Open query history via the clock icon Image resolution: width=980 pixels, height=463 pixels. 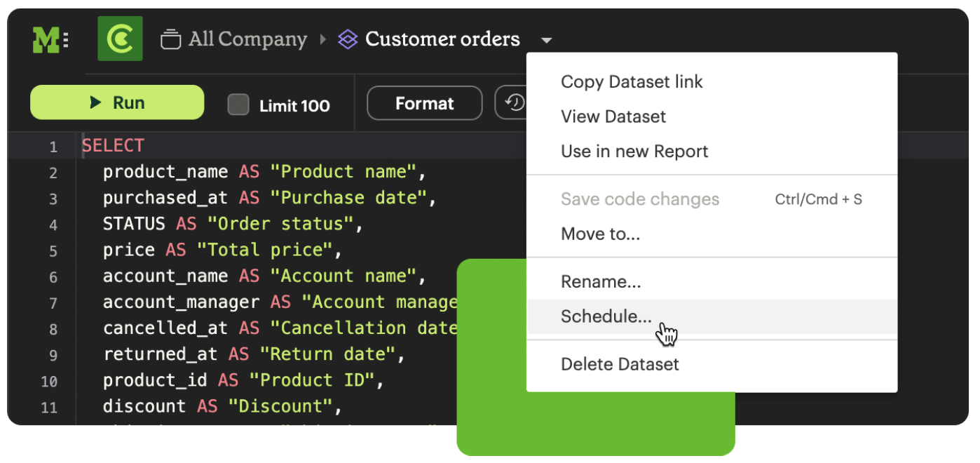pyautogui.click(x=514, y=103)
